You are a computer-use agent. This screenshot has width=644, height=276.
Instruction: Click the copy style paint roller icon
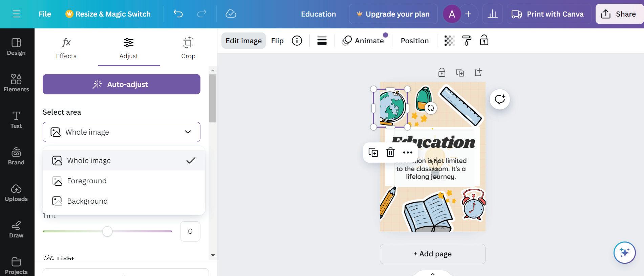467,41
